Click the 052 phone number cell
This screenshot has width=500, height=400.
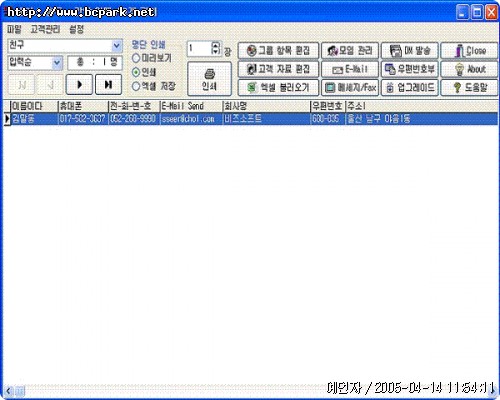coord(134,119)
